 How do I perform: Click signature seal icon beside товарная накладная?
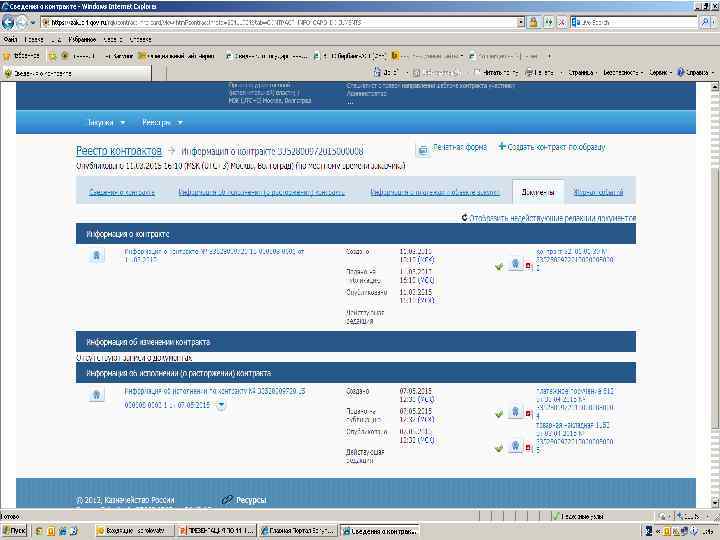tap(515, 446)
